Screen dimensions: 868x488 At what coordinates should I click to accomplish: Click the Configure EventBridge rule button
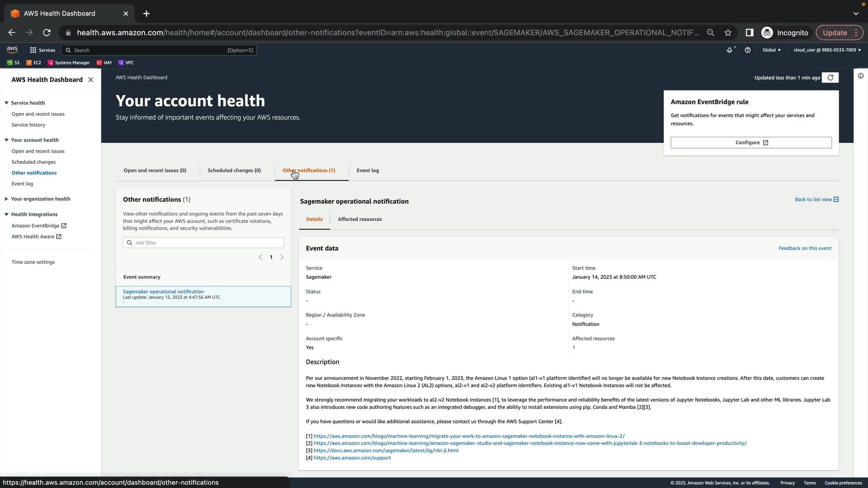pos(751,142)
